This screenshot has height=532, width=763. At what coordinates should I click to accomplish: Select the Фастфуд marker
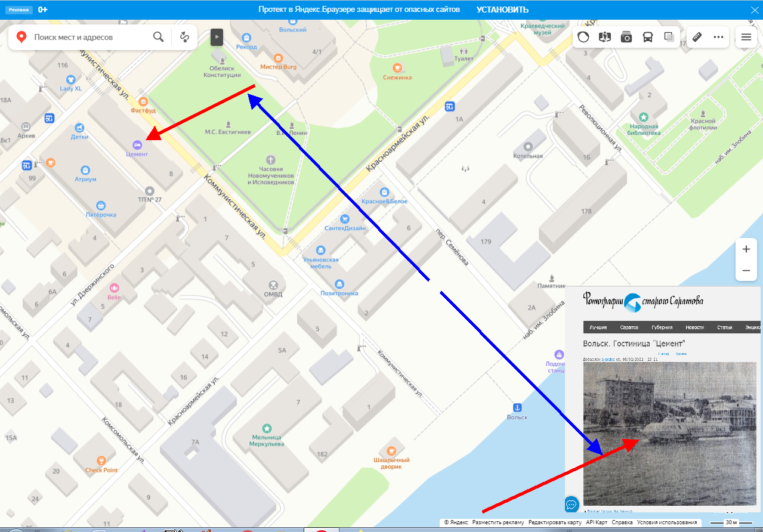pyautogui.click(x=143, y=101)
